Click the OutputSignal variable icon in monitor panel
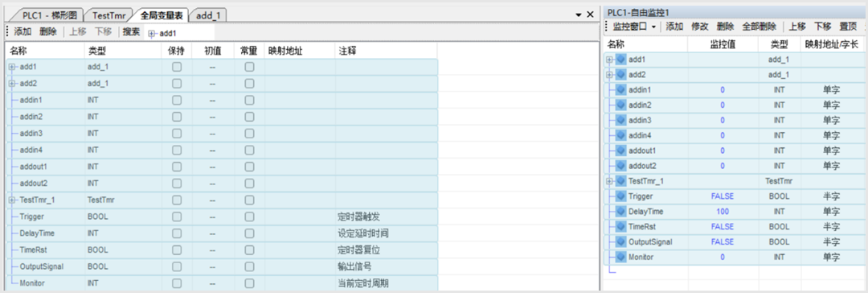The image size is (868, 293). click(621, 242)
